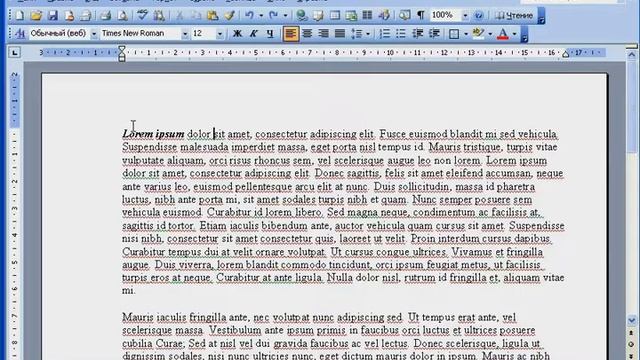Expand the Times New Roman font list
Image resolution: width=640 pixels, height=360 pixels.
click(x=184, y=33)
